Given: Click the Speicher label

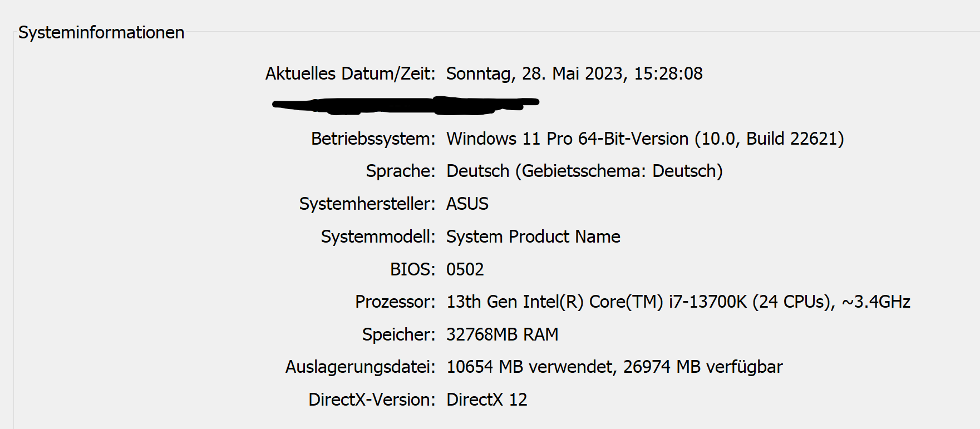Looking at the screenshot, I should pyautogui.click(x=398, y=334).
